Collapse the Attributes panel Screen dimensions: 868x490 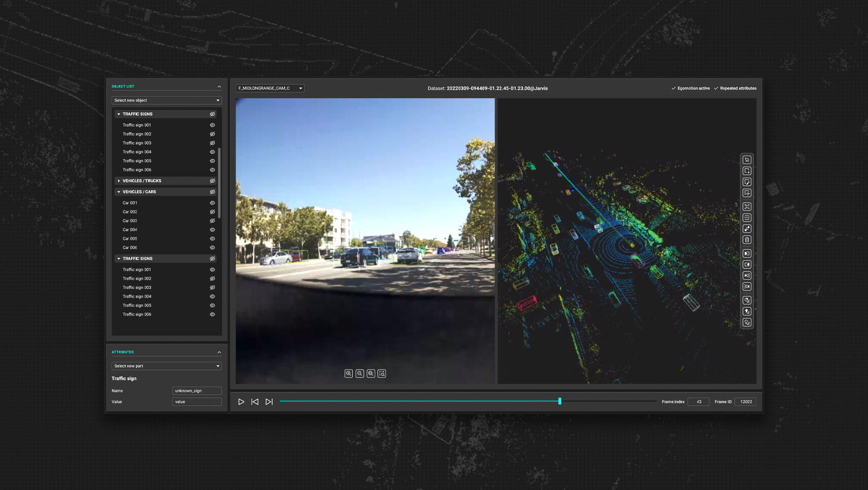tap(219, 352)
